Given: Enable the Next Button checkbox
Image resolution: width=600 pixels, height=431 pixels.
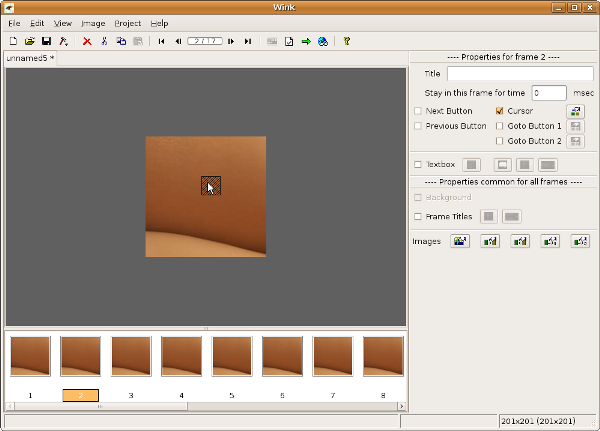Looking at the screenshot, I should [418, 111].
